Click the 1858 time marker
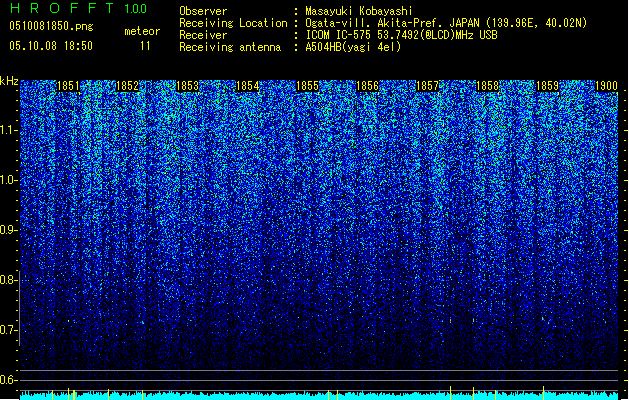This screenshot has width=629, height=400. coord(487,86)
